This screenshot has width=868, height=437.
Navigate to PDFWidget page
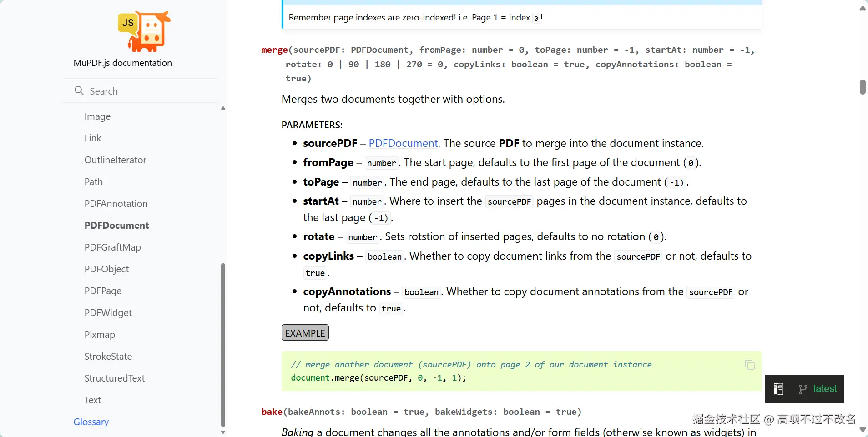point(108,313)
